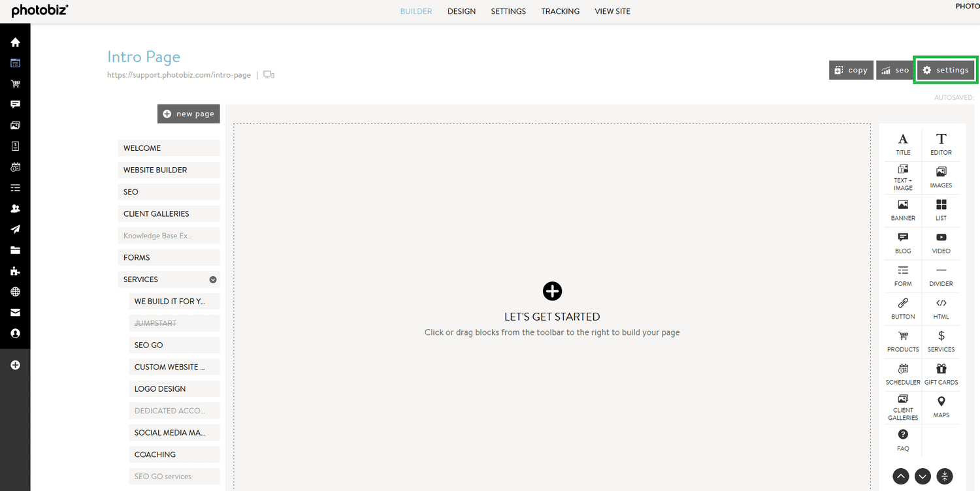This screenshot has height=491, width=980.
Task: Insert a Video block
Action: (x=941, y=243)
